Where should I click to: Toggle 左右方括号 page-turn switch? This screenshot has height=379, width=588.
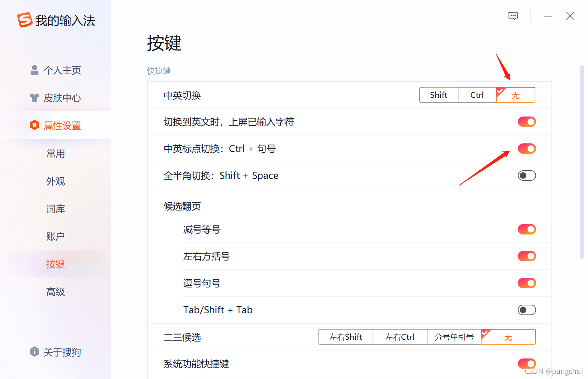pyautogui.click(x=527, y=256)
